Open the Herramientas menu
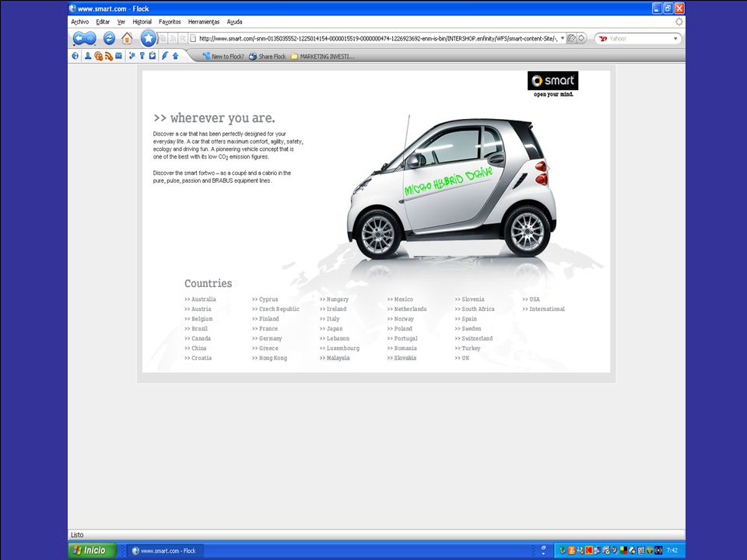Image resolution: width=747 pixels, height=560 pixels. coord(204,22)
